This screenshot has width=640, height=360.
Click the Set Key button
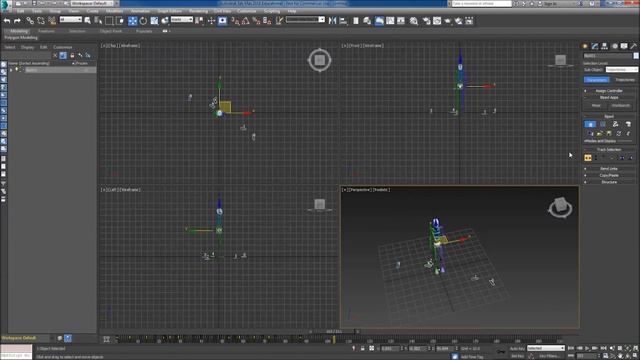click(517, 356)
